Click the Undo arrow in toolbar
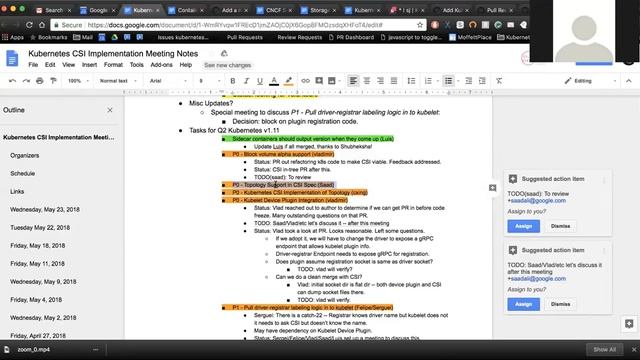 (x=12, y=81)
